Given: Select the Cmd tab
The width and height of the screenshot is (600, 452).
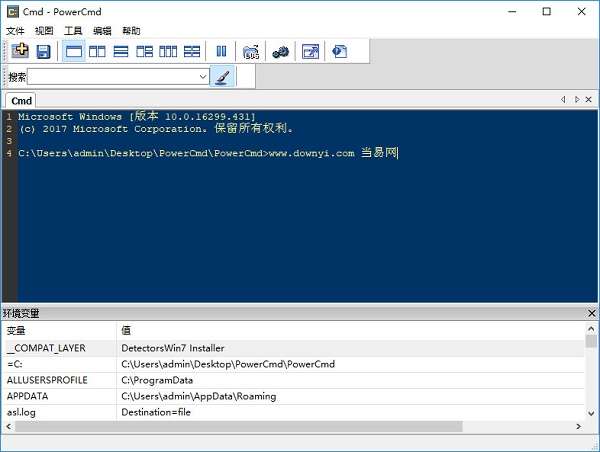Looking at the screenshot, I should (21, 101).
